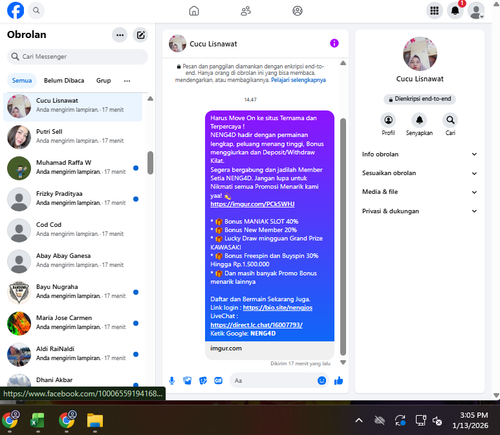The height and width of the screenshot is (435, 500).
Task: Click the Cari search icon in details panel
Action: click(x=450, y=120)
